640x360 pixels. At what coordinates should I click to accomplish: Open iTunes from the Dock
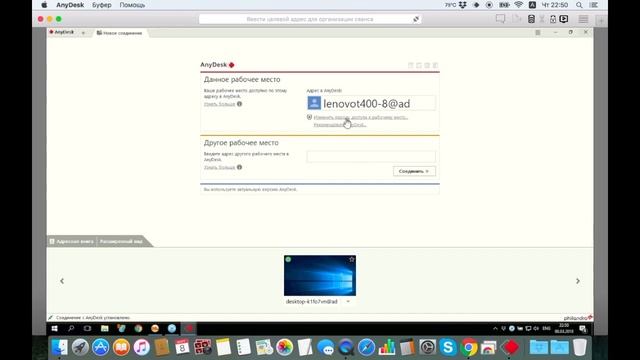[142, 347]
